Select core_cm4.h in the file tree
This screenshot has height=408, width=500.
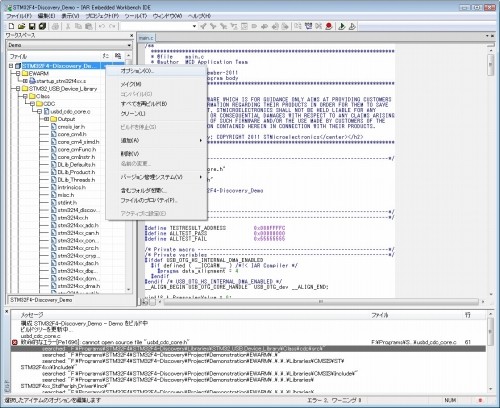pyautogui.click(x=72, y=134)
